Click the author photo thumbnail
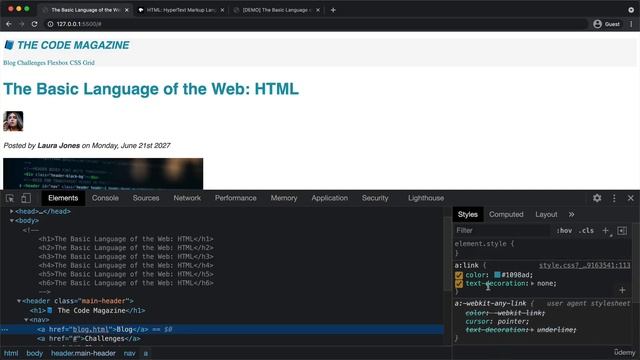The height and width of the screenshot is (360, 640). pos(13,121)
